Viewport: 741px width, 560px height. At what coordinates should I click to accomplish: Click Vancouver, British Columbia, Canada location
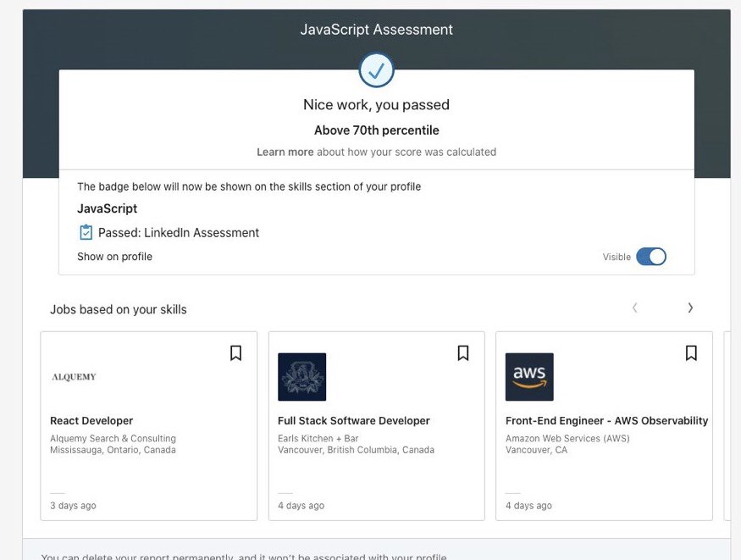356,450
